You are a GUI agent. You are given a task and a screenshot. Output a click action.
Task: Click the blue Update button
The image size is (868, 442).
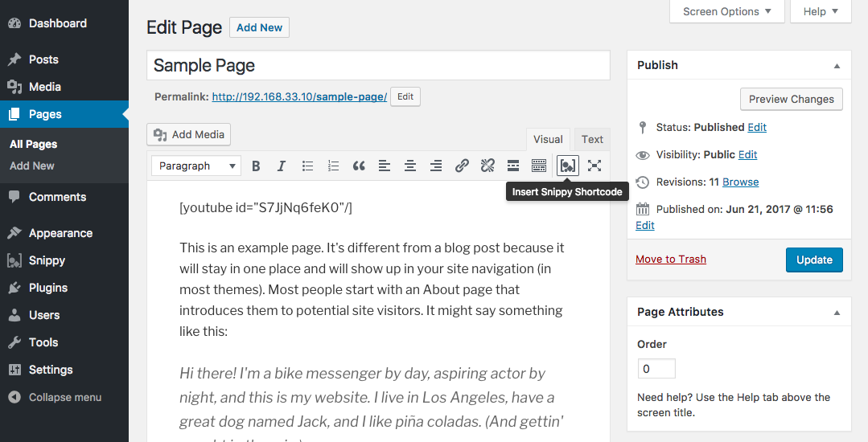click(x=814, y=260)
